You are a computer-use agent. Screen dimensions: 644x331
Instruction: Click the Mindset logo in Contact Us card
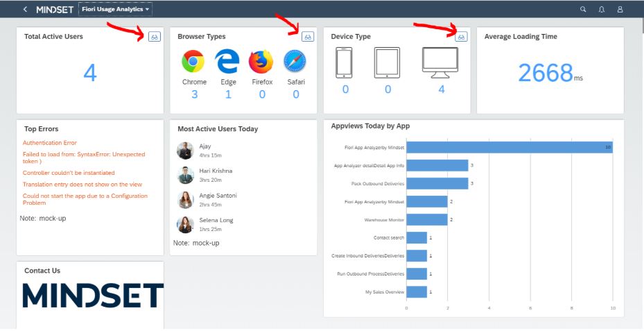pos(93,295)
